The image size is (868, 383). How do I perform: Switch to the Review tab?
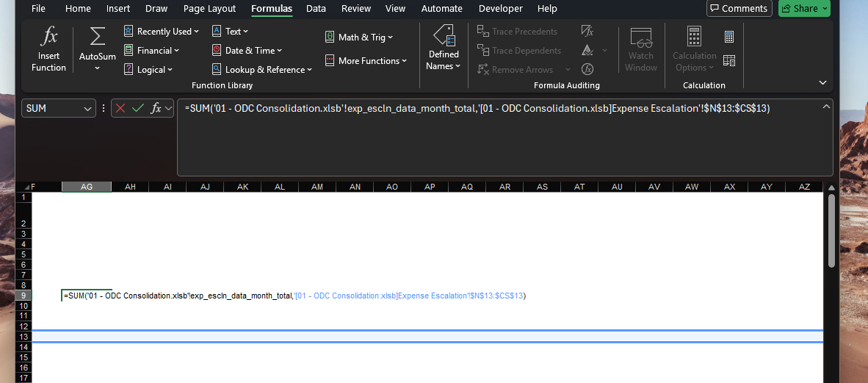click(x=355, y=8)
